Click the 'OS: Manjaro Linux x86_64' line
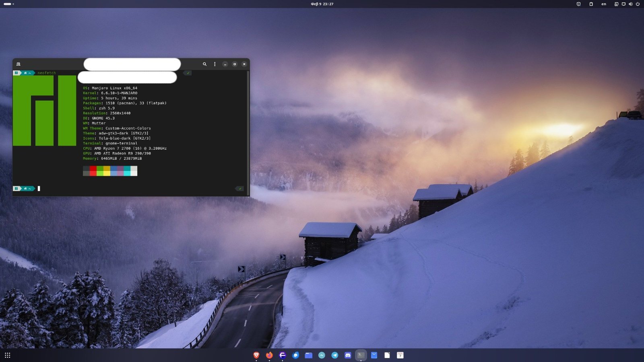The width and height of the screenshot is (644, 362). pyautogui.click(x=110, y=88)
